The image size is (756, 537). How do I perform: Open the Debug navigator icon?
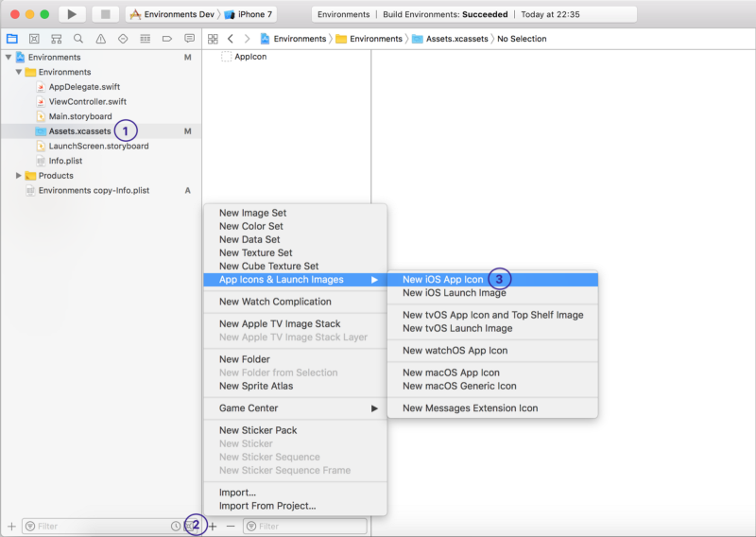(x=146, y=39)
